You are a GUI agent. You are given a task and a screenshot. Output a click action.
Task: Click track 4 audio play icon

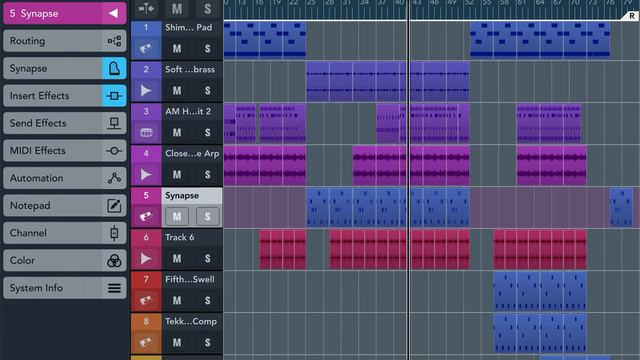click(x=146, y=175)
